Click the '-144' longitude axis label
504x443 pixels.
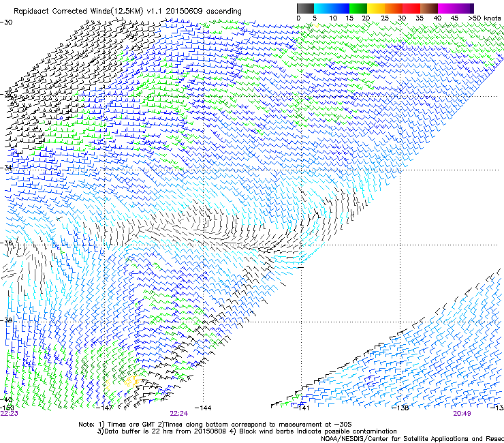click(204, 408)
